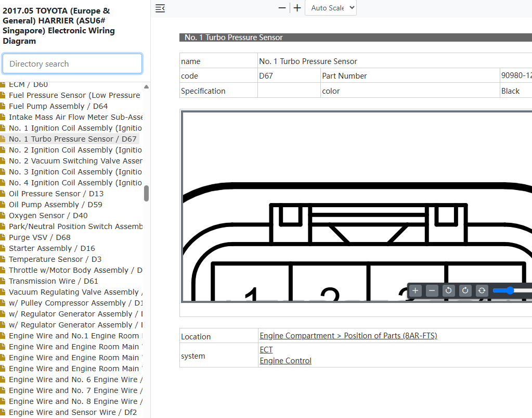The height and width of the screenshot is (418, 532).
Task: Select Engine Wire and No. 7 Engine Wire
Action: pyautogui.click(x=75, y=390)
